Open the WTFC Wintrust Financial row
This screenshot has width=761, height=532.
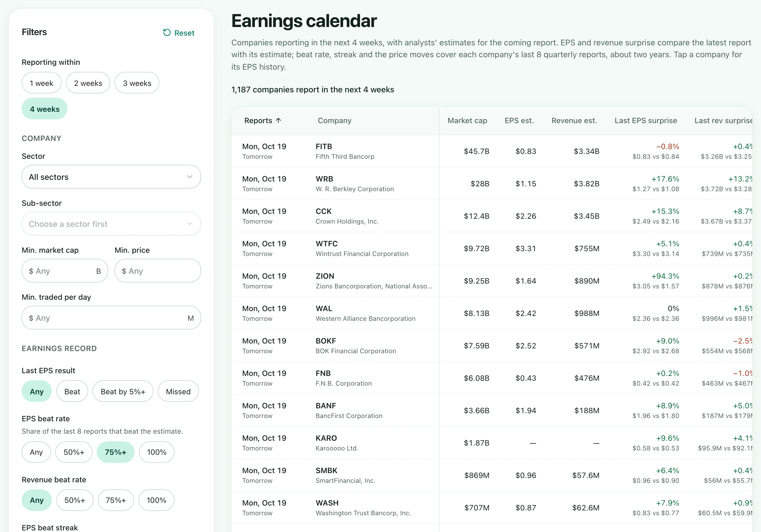coord(492,248)
